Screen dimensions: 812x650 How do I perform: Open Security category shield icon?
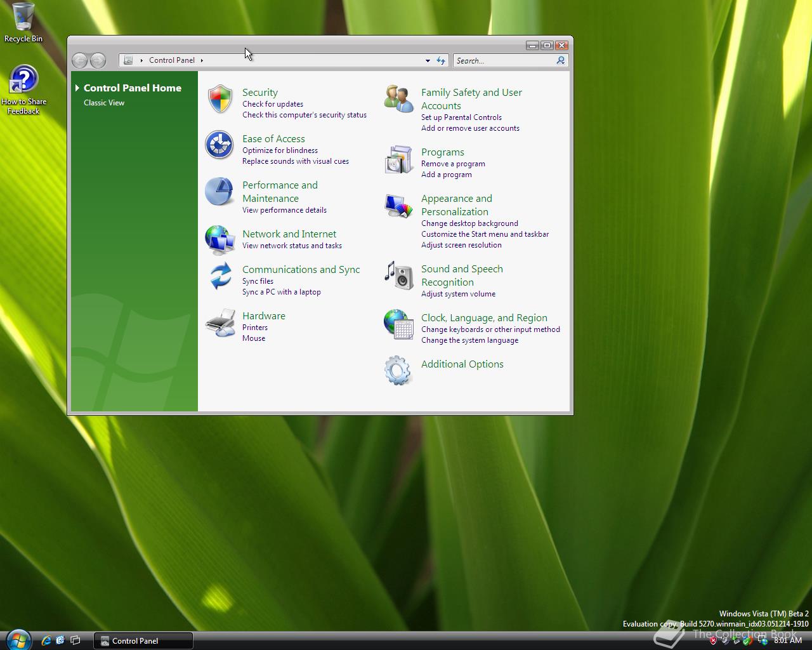click(220, 99)
